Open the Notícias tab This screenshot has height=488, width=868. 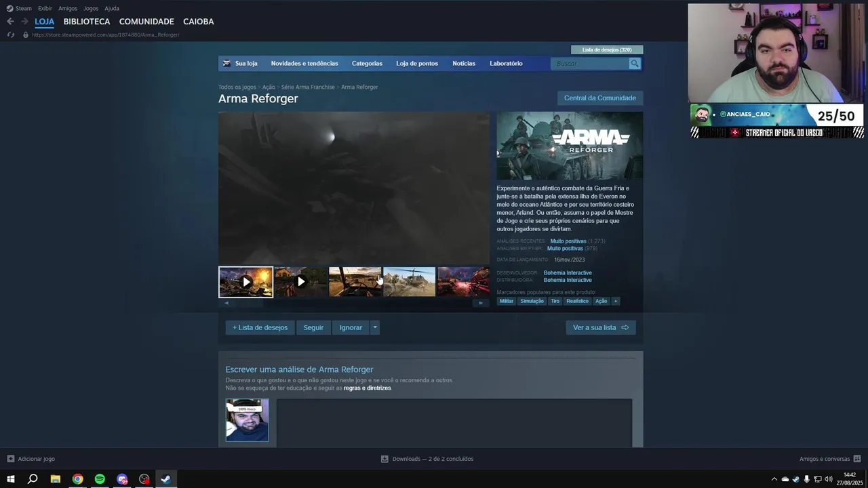[x=464, y=64]
